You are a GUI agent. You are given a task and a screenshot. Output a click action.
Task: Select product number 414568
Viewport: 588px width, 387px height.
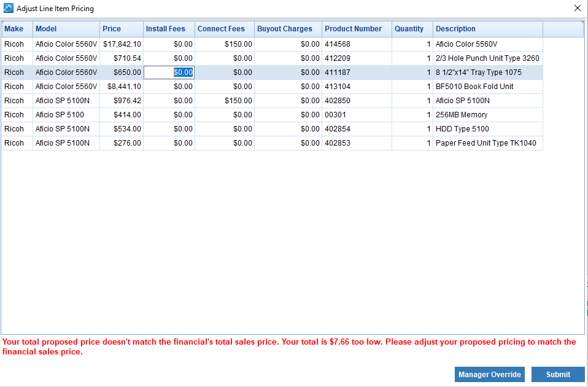[x=357, y=44]
